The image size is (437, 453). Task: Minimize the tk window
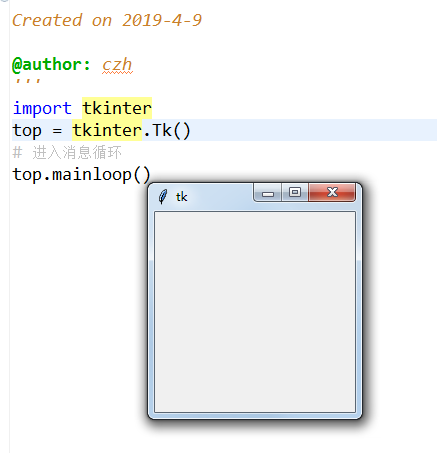(268, 192)
